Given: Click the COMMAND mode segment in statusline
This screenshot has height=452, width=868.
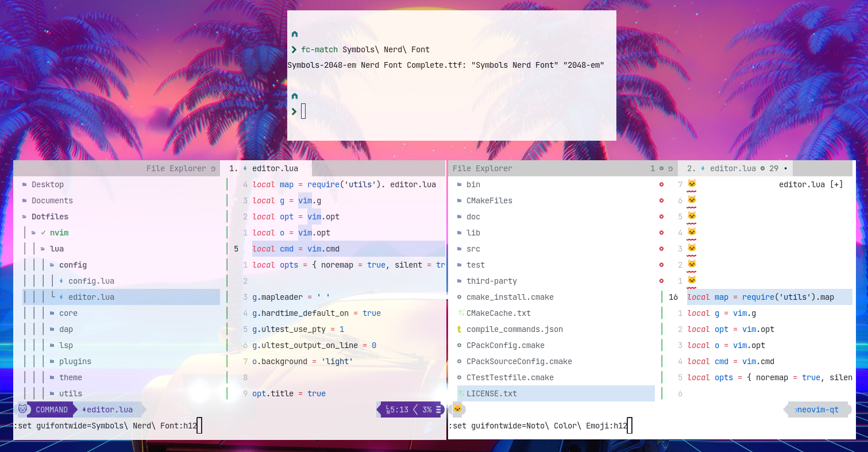Looking at the screenshot, I should (51, 409).
